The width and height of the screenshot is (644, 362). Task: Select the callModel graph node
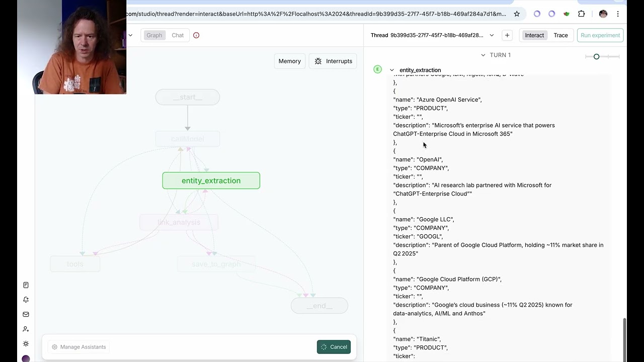[x=188, y=139]
